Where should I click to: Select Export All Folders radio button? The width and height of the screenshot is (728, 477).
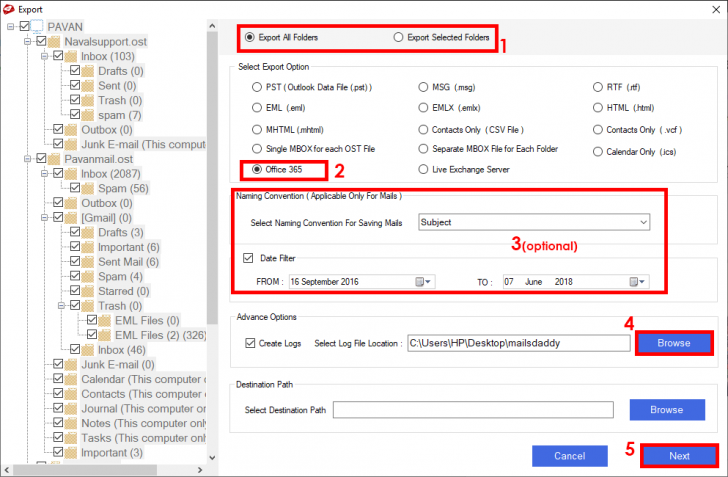point(250,37)
